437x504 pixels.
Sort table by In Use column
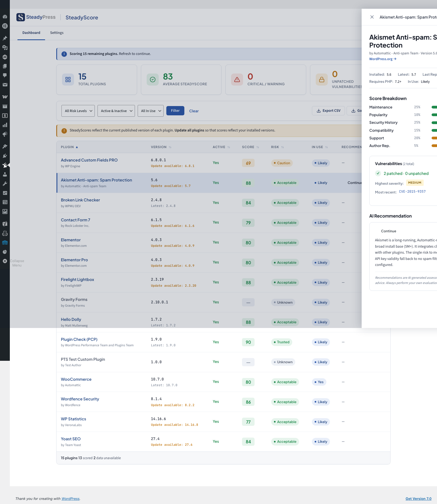320,147
